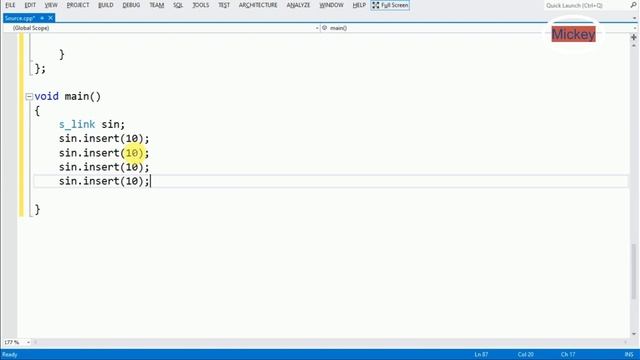Click the split editor handle icon
The image size is (640, 360).
click(x=633, y=37)
